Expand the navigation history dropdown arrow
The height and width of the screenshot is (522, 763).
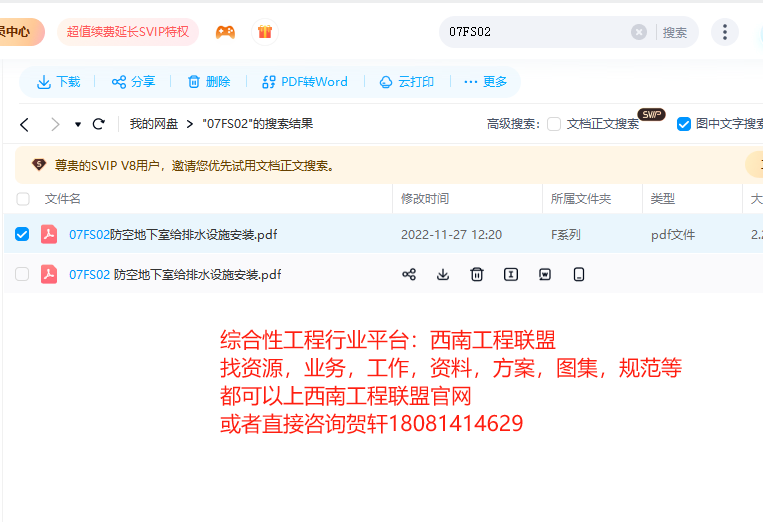click(x=78, y=125)
